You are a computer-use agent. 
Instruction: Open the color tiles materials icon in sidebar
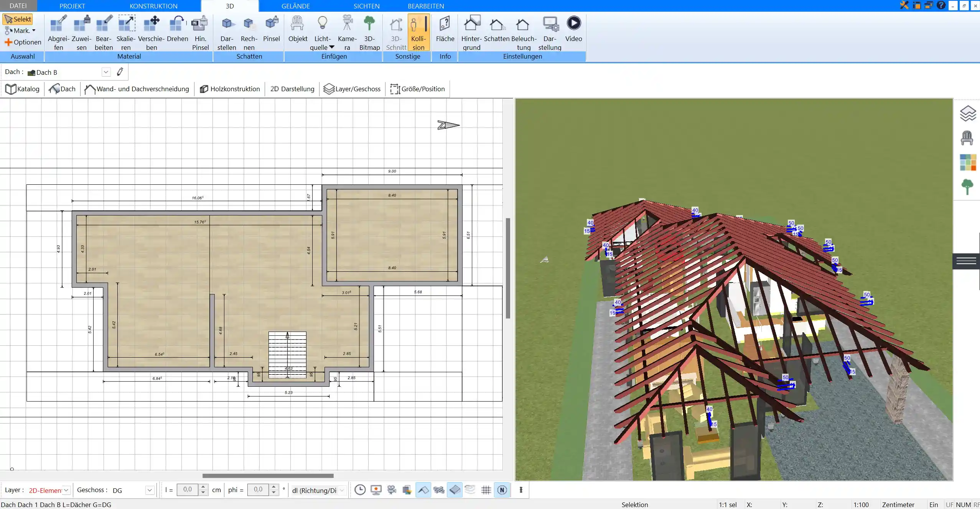pos(968,163)
